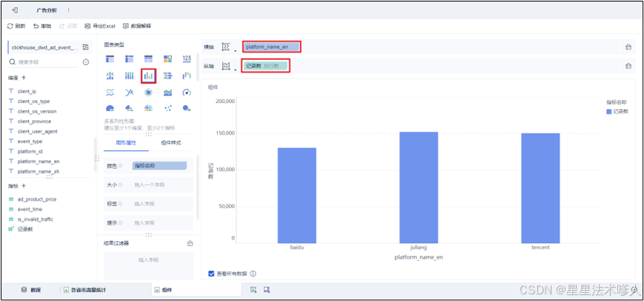Select the rose chart icon

129,108
